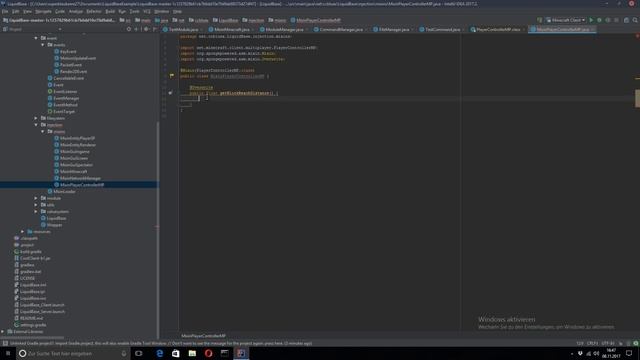Hide the Project panel with its hide icon
This screenshot has width=640, height=360.
tap(154, 29)
